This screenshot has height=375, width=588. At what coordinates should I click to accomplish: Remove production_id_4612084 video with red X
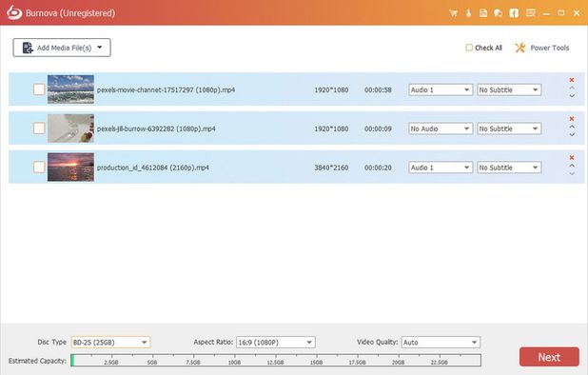[572, 157]
